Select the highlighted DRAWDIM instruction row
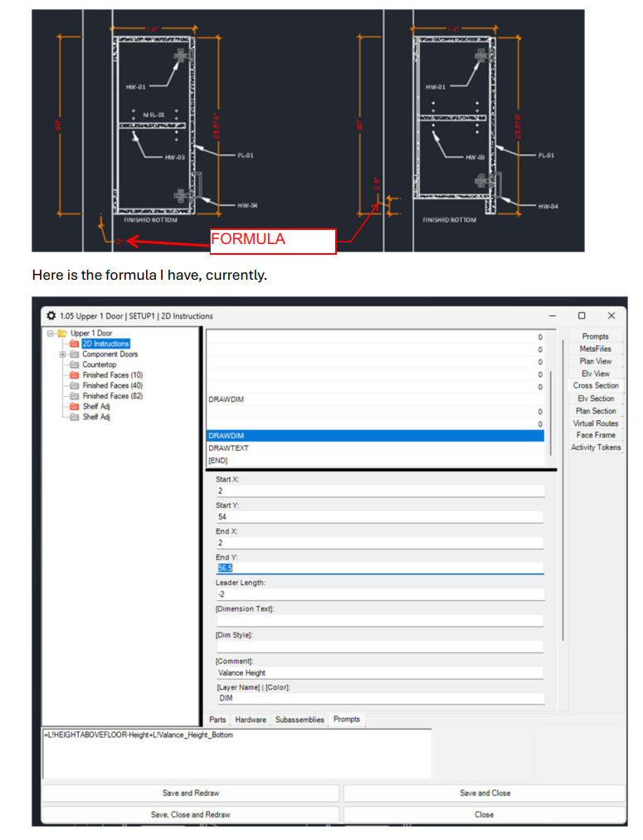 point(375,436)
